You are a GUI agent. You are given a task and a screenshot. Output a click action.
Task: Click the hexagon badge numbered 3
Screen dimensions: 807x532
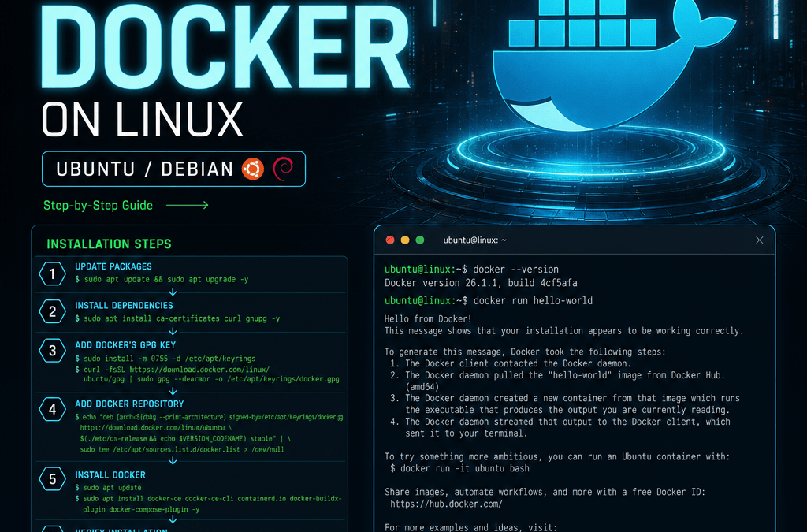[x=53, y=351]
